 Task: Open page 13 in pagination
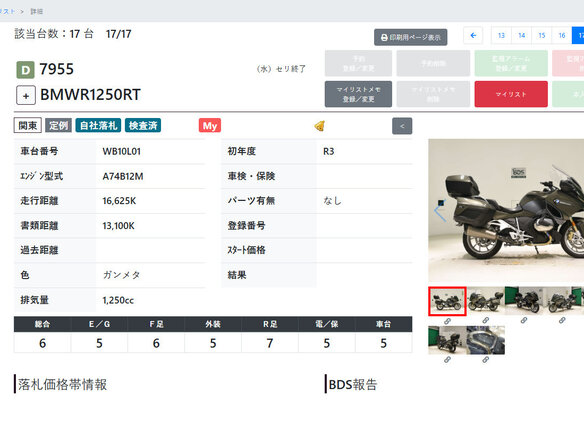pos(501,35)
